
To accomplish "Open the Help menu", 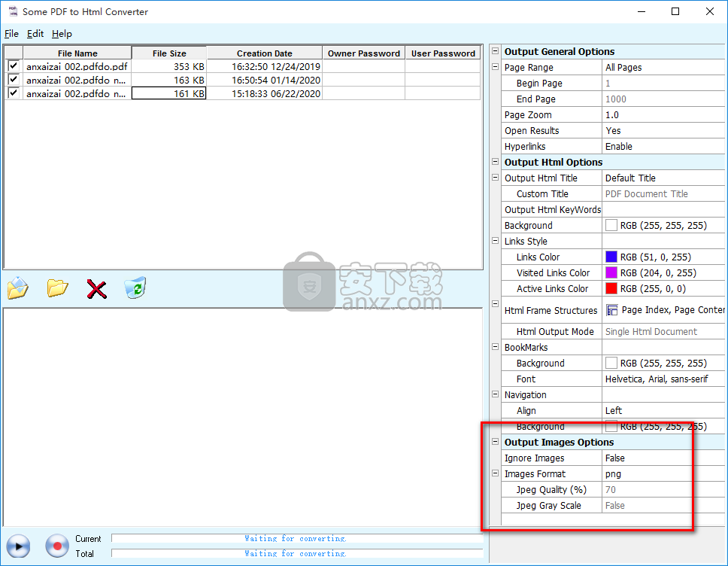I will coord(62,33).
